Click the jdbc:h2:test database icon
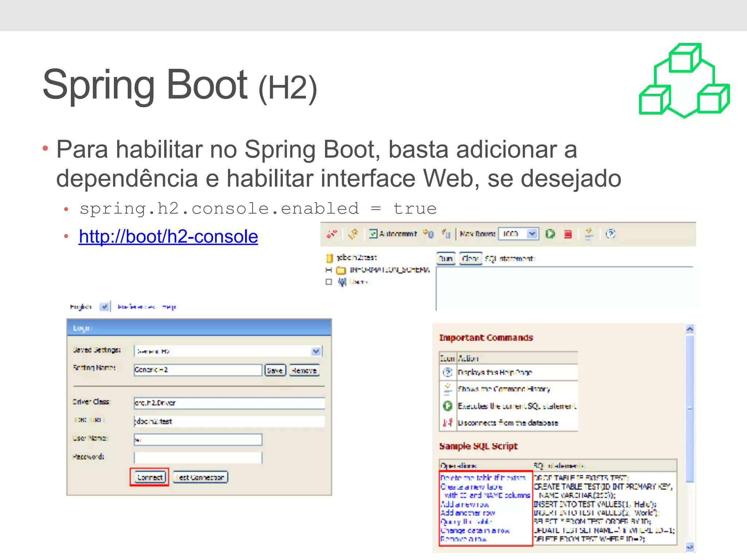Screen dimensions: 747x560 (329, 258)
